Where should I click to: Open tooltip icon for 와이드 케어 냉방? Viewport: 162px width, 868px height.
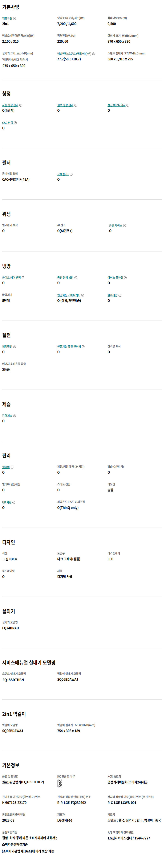pos(23,278)
